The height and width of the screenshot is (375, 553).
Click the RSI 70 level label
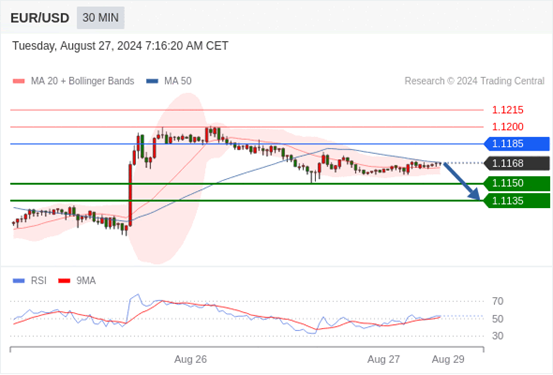[x=498, y=301]
